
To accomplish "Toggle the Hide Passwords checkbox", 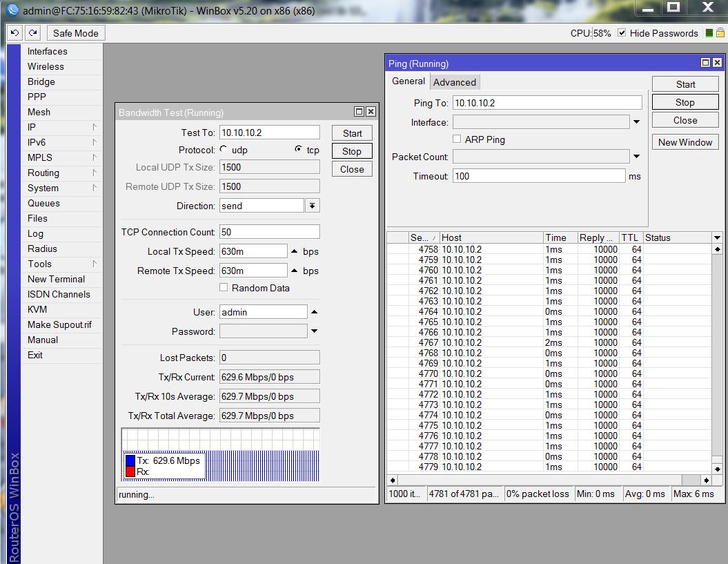I will point(622,32).
